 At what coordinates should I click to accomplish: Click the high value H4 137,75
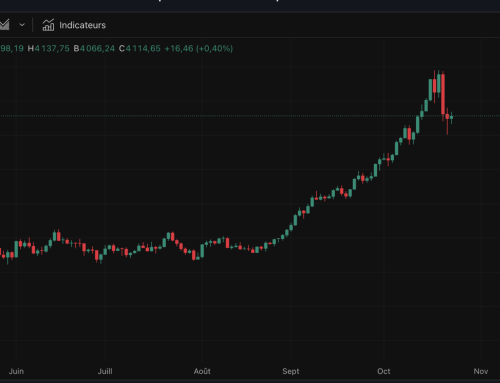(x=49, y=49)
